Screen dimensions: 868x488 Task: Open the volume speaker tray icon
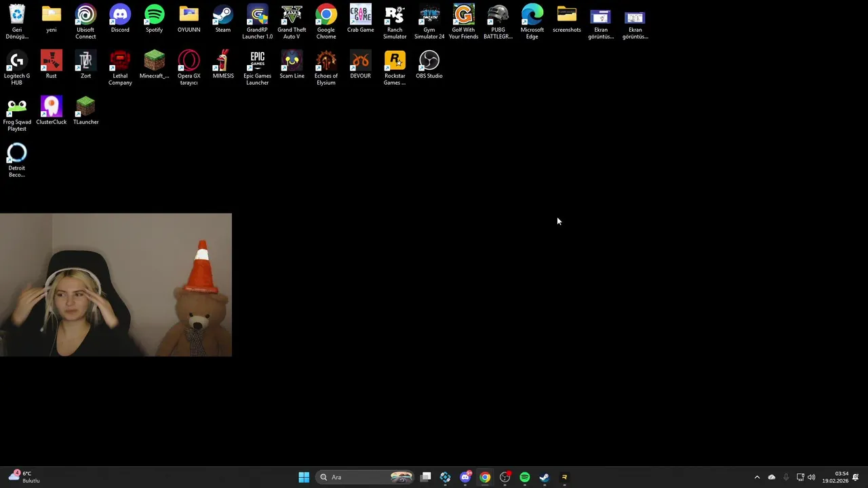coord(812,477)
